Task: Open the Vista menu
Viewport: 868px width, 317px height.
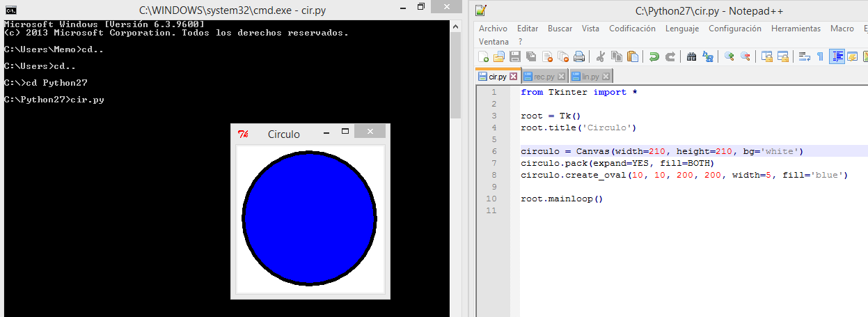Action: click(x=590, y=29)
